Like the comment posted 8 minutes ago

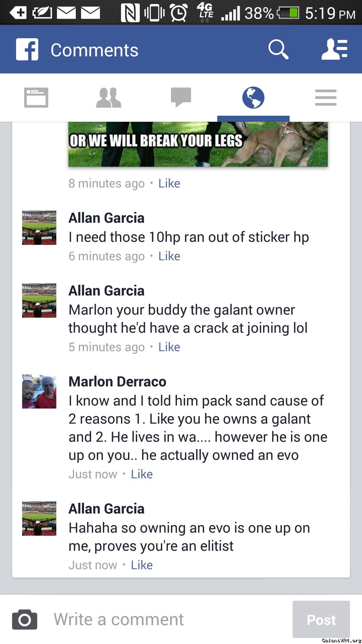(169, 183)
